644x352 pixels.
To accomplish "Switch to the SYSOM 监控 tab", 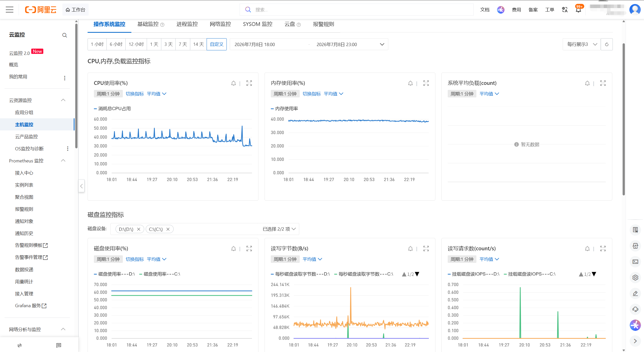I will point(257,24).
